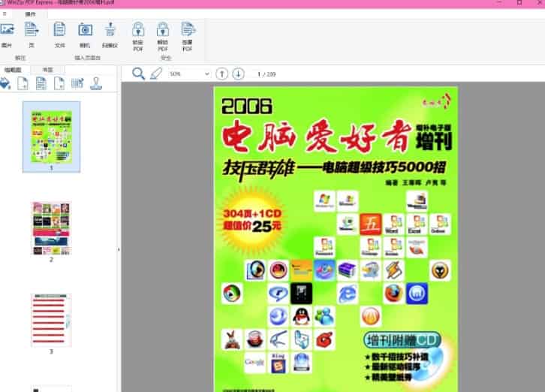
Task: Click the extract page icon in thumbnail toolbar
Action: (x=59, y=83)
